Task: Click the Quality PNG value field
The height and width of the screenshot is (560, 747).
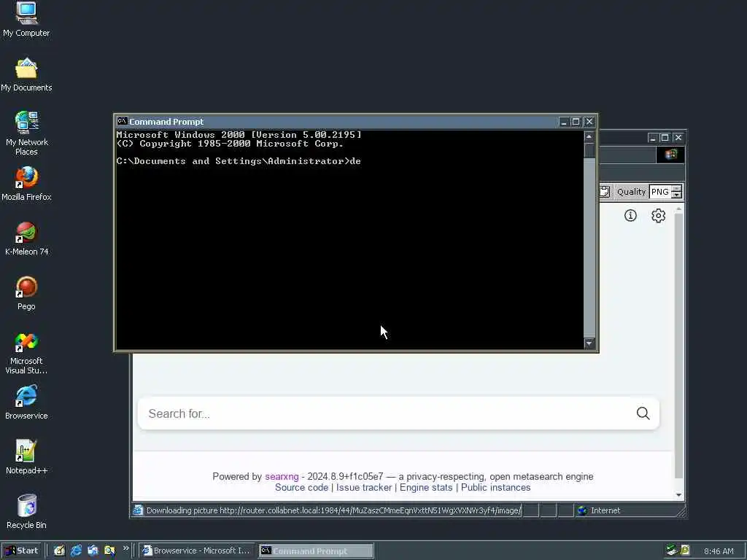Action: (x=660, y=192)
